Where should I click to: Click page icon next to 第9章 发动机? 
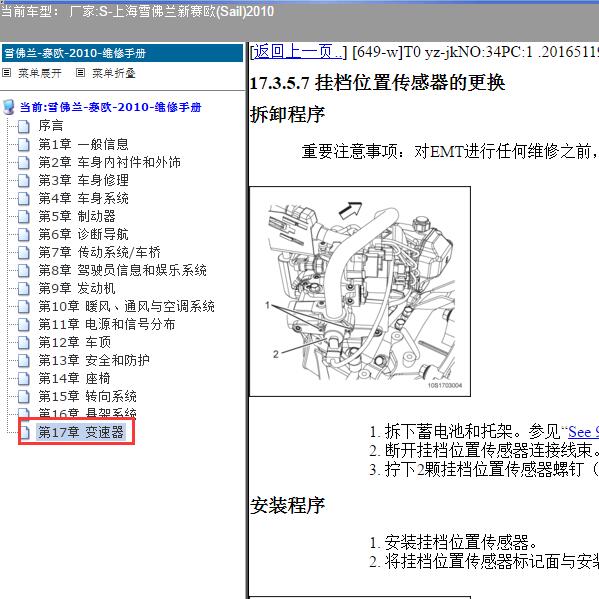click(24, 288)
